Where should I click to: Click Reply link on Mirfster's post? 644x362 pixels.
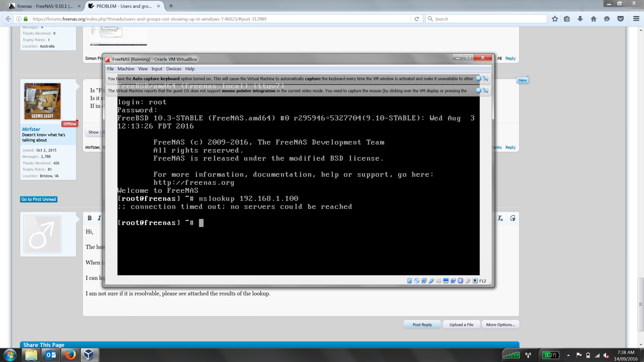point(511,147)
